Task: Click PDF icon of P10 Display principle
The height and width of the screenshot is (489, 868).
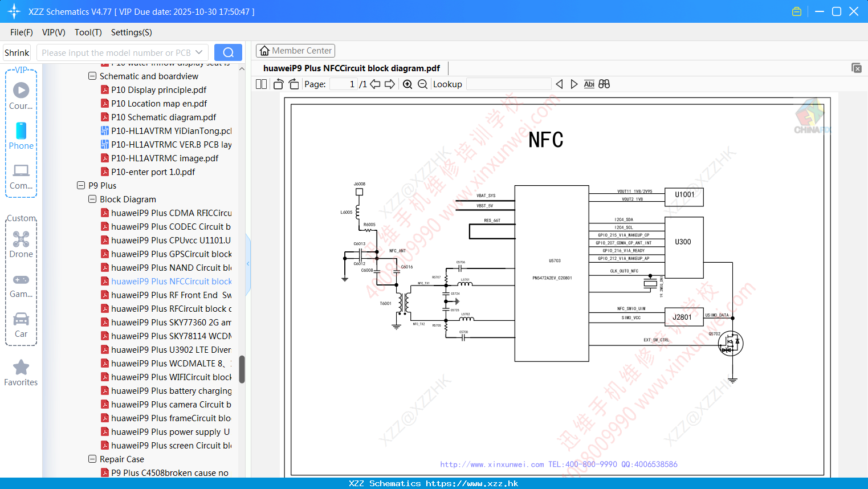Action: (x=105, y=89)
